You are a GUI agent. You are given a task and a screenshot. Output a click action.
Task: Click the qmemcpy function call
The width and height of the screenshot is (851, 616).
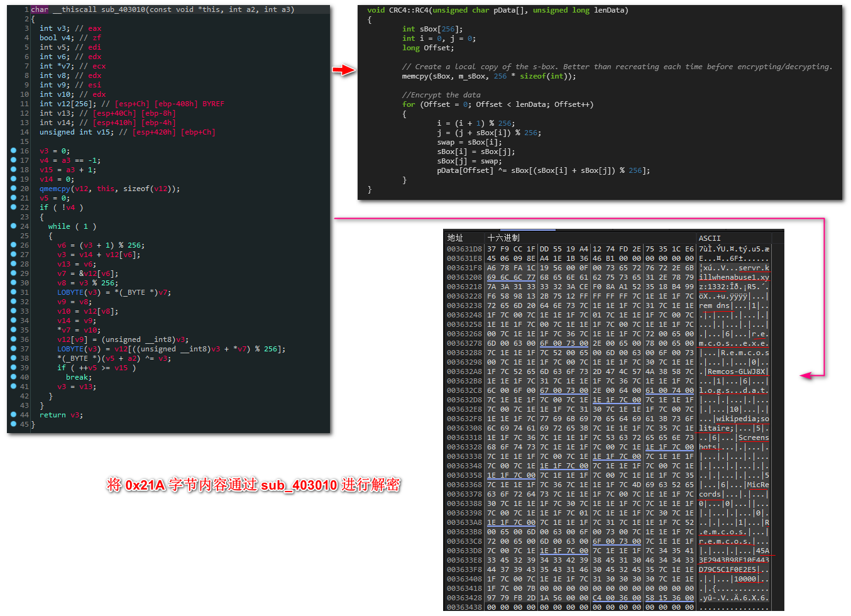(x=55, y=189)
